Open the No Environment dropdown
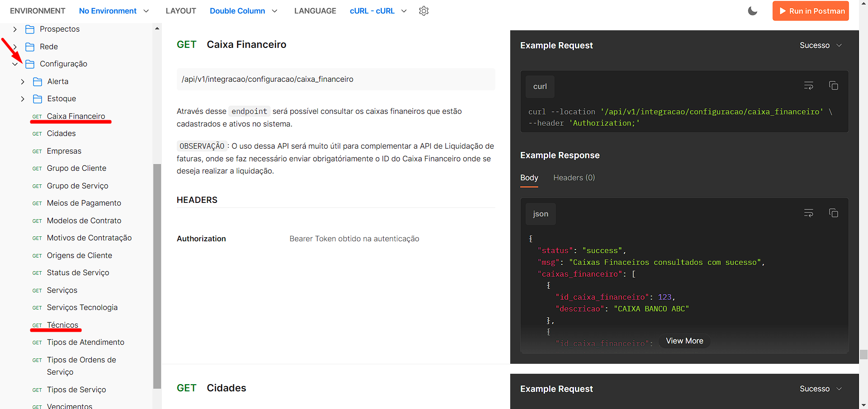Viewport: 868px width, 409px height. 114,11
